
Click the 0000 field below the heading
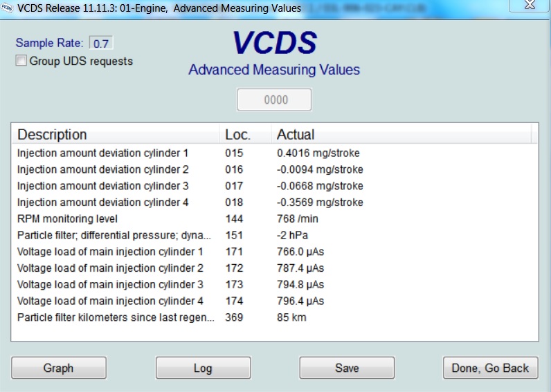click(275, 100)
